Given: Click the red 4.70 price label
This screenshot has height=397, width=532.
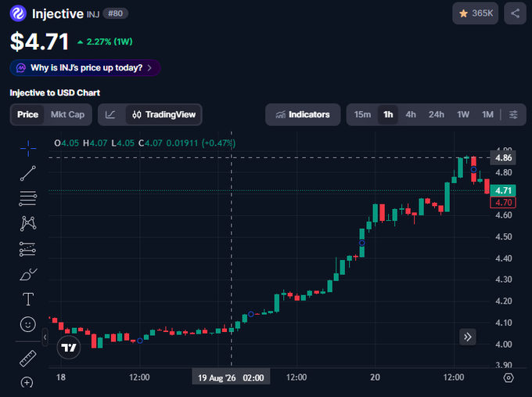Looking at the screenshot, I should (503, 203).
